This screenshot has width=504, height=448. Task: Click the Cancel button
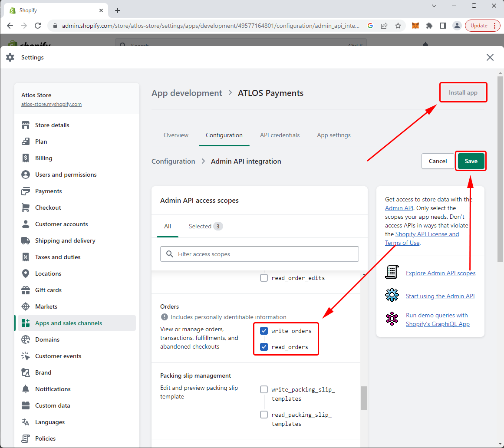coord(438,161)
